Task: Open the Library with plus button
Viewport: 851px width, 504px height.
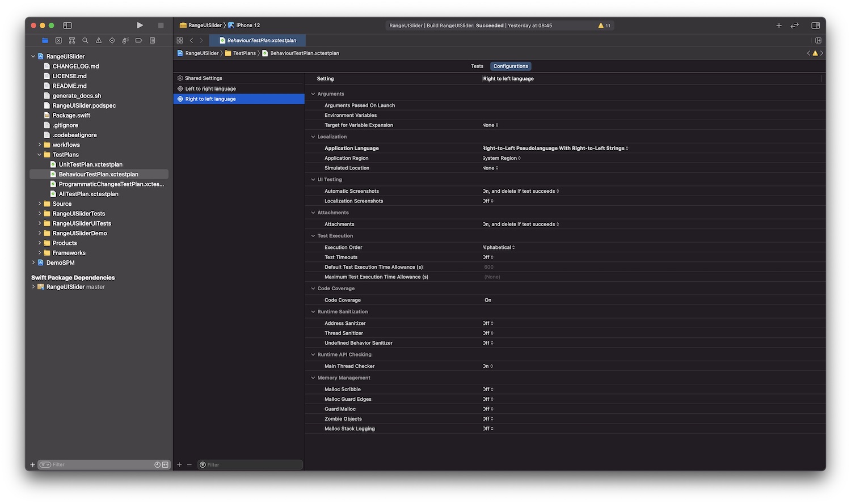Action: tap(779, 26)
